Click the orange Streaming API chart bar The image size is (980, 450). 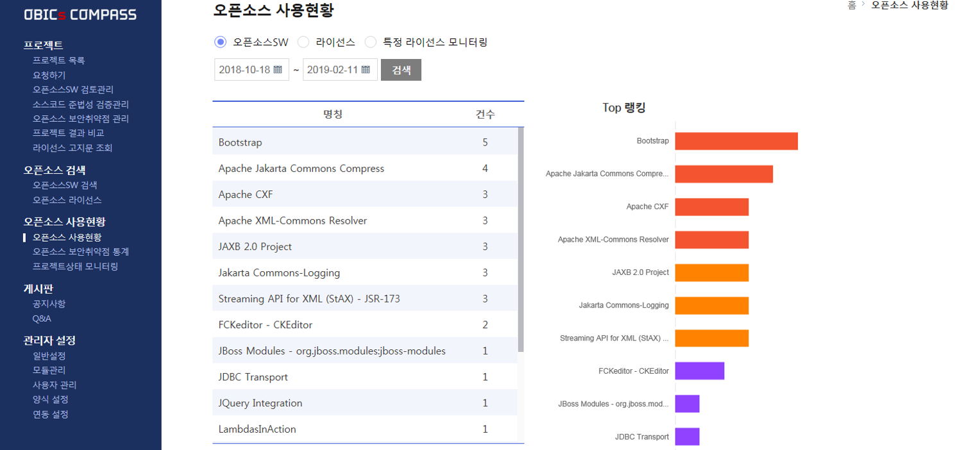[x=712, y=338]
